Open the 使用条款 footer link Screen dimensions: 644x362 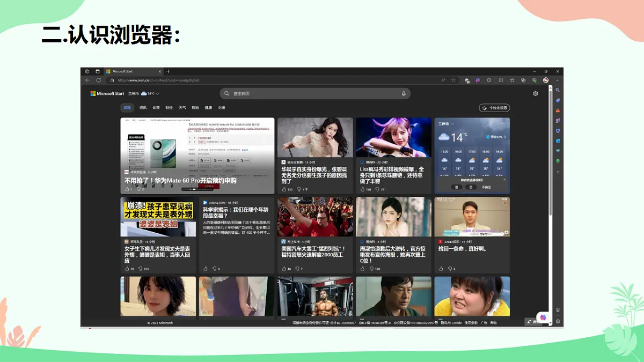pyautogui.click(x=471, y=323)
